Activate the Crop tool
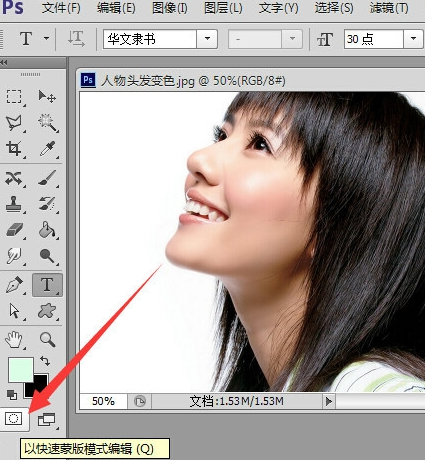The width and height of the screenshot is (425, 460). (14, 148)
